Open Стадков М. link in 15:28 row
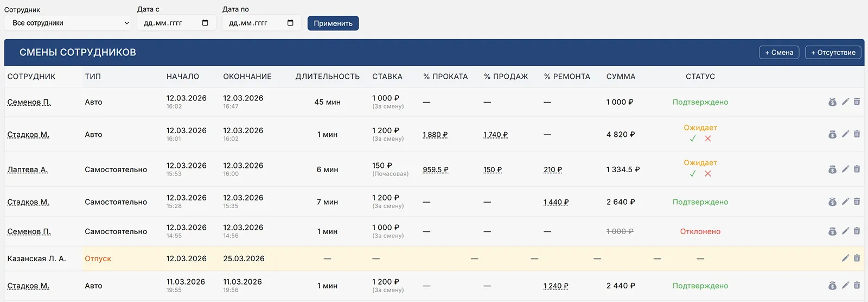Screen dimensions: 868x302 pyautogui.click(x=28, y=202)
